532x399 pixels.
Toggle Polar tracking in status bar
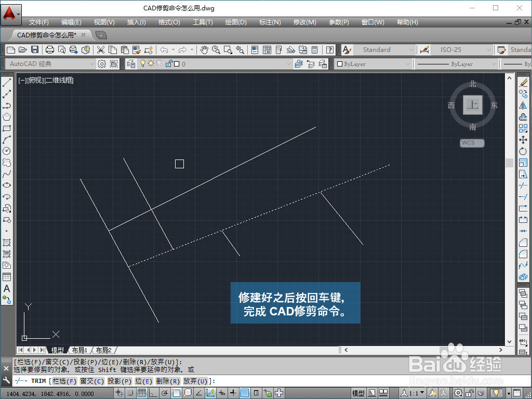pyautogui.click(x=165, y=393)
